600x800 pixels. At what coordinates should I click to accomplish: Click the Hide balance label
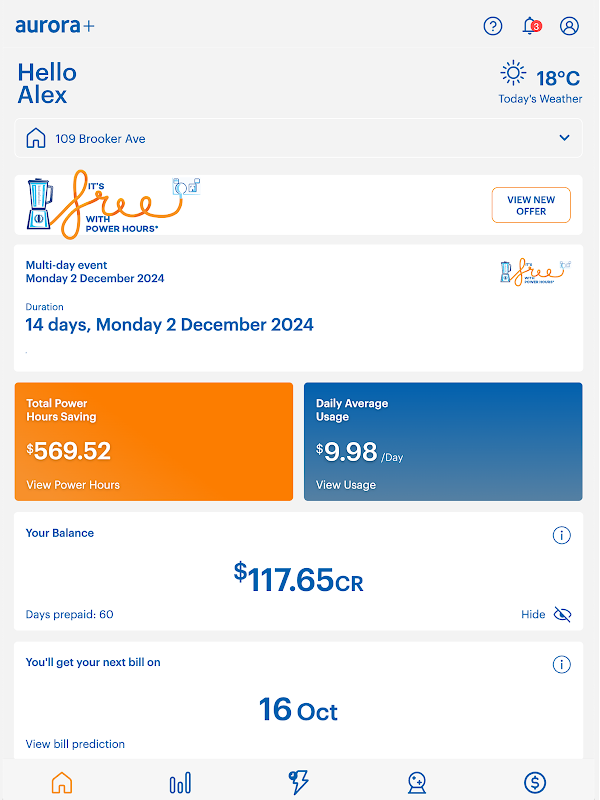pyautogui.click(x=533, y=614)
